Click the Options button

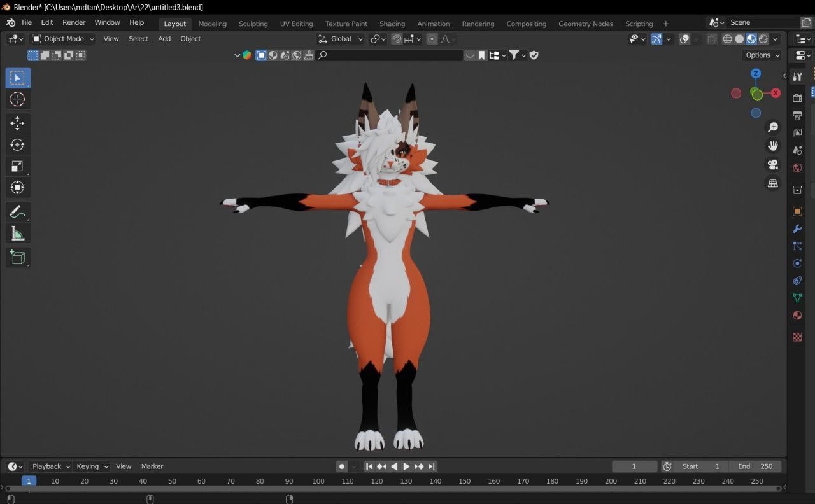[x=762, y=55]
